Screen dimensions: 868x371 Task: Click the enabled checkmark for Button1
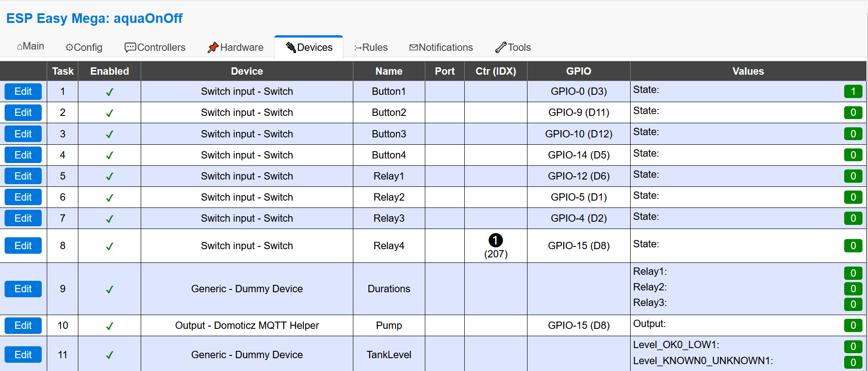pos(110,92)
